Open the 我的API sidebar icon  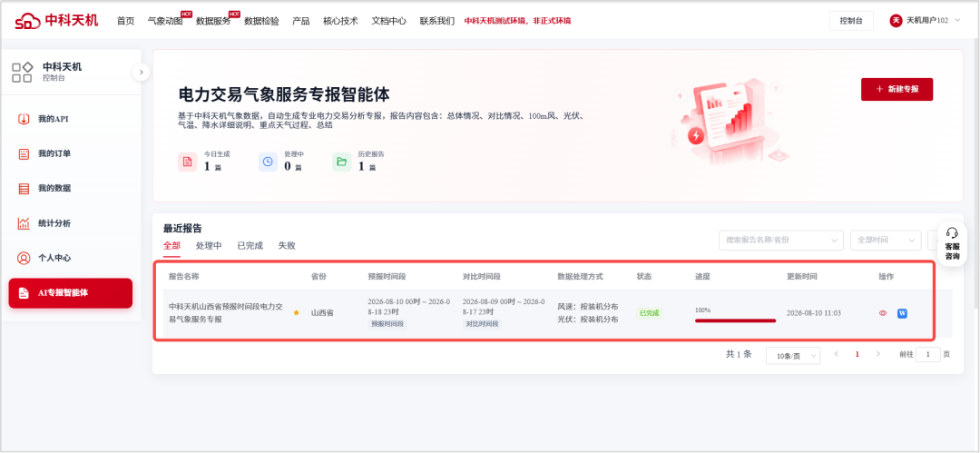(x=24, y=119)
